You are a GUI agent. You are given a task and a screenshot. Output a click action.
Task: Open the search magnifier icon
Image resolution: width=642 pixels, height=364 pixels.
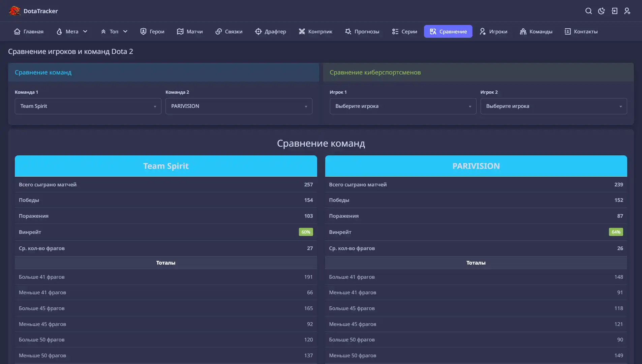[x=588, y=11]
